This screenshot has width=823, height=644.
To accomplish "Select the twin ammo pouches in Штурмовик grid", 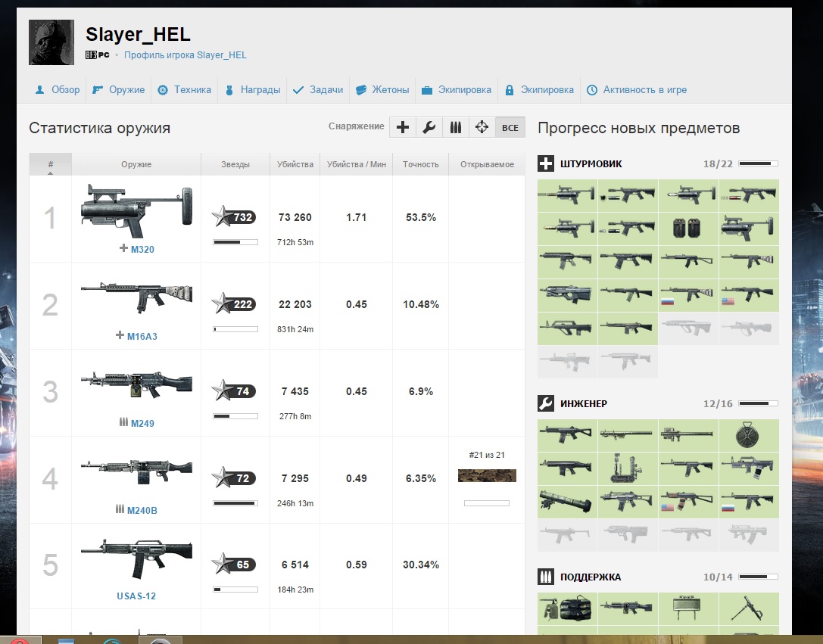I will [688, 229].
